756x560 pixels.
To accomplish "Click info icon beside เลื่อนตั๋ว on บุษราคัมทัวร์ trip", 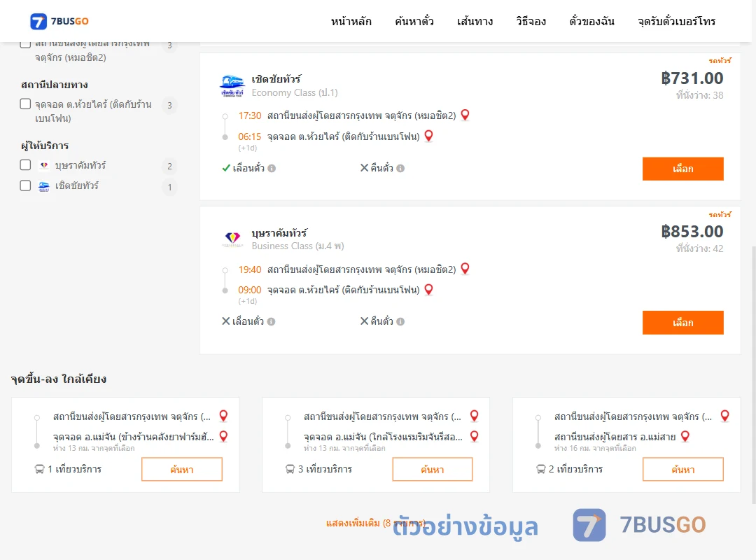I will pyautogui.click(x=272, y=322).
